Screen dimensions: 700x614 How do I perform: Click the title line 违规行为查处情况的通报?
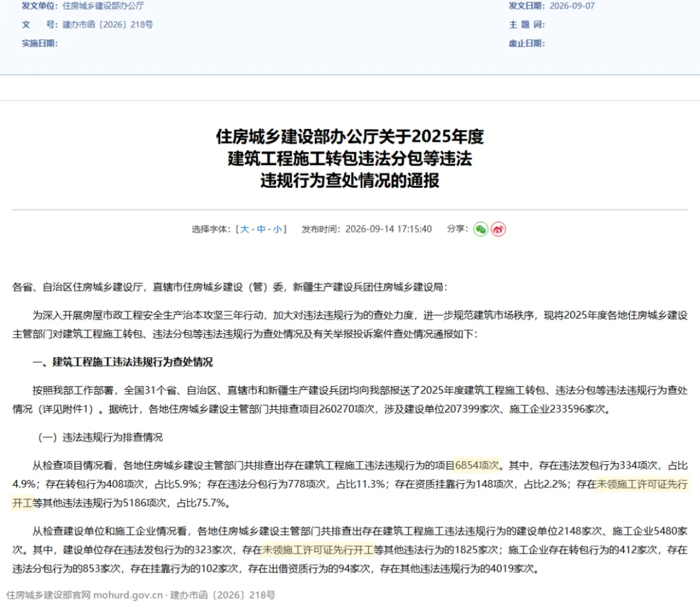[x=350, y=181]
